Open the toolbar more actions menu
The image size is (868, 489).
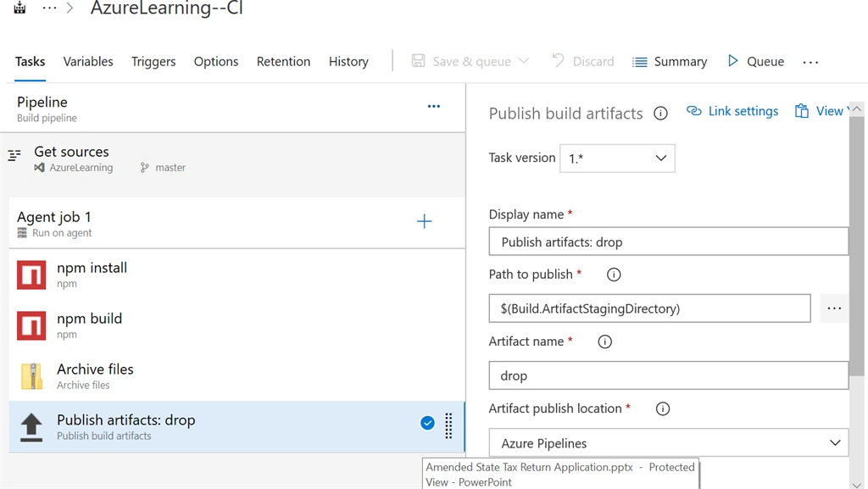click(x=810, y=62)
